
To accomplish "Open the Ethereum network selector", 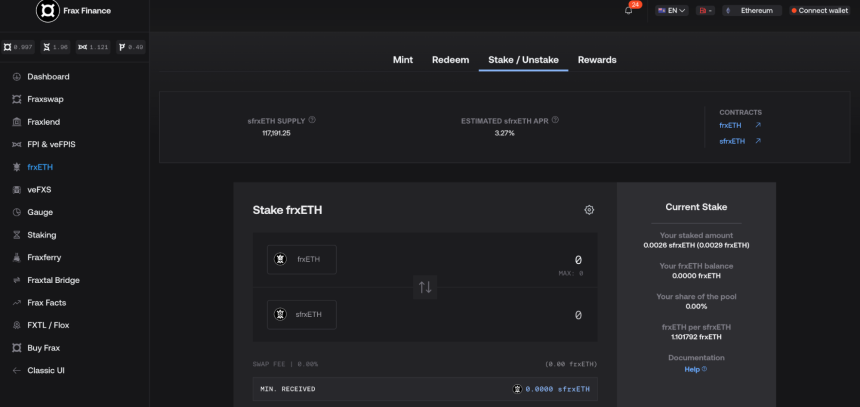I will tap(752, 10).
